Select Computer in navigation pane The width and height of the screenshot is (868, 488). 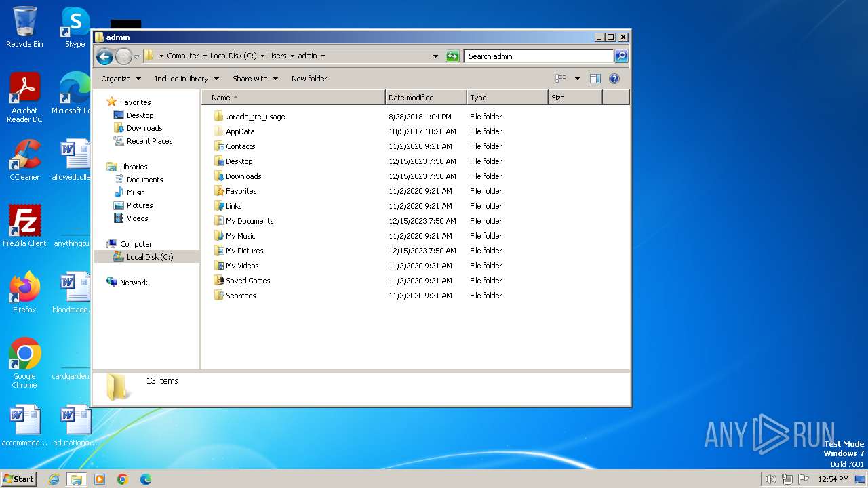click(x=136, y=244)
